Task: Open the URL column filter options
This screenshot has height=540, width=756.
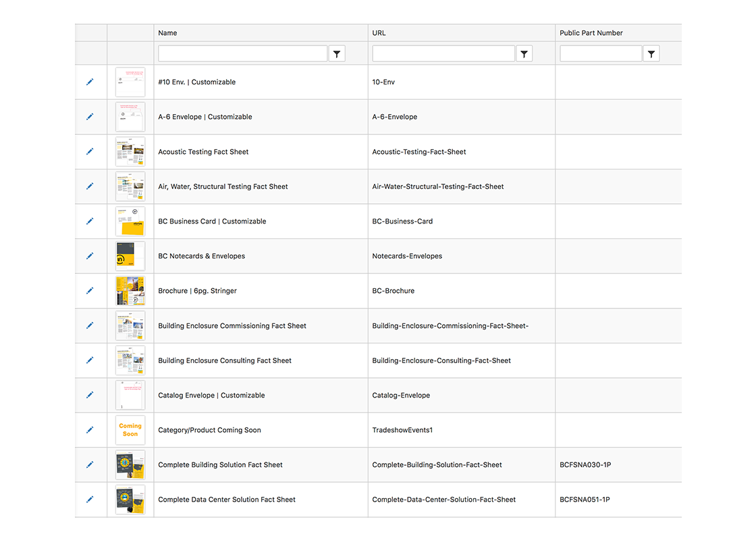Action: [524, 54]
